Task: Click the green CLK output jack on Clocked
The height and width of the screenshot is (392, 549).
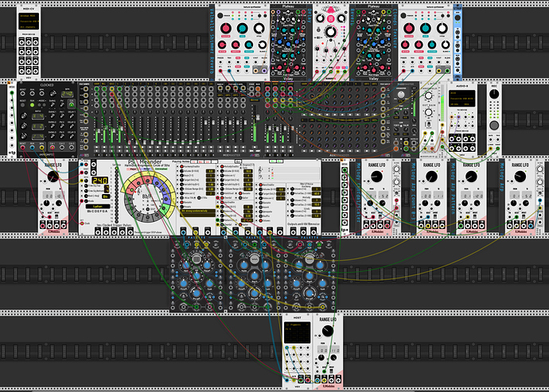Action: pos(72,105)
